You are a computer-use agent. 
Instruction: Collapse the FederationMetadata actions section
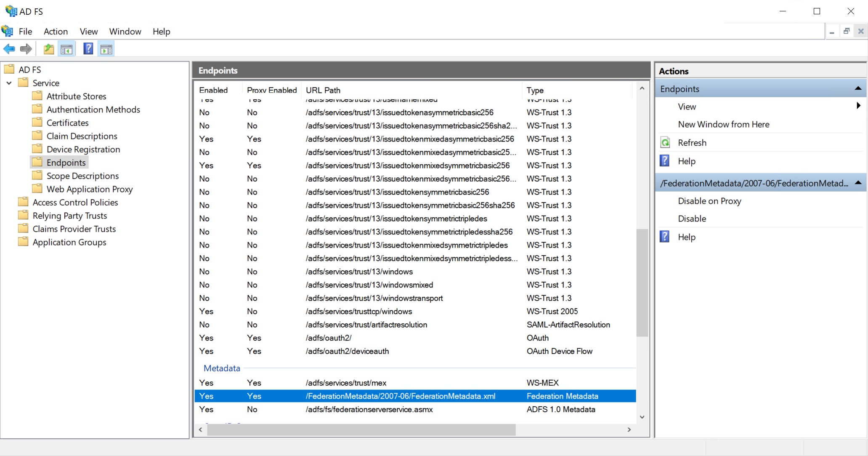click(857, 183)
